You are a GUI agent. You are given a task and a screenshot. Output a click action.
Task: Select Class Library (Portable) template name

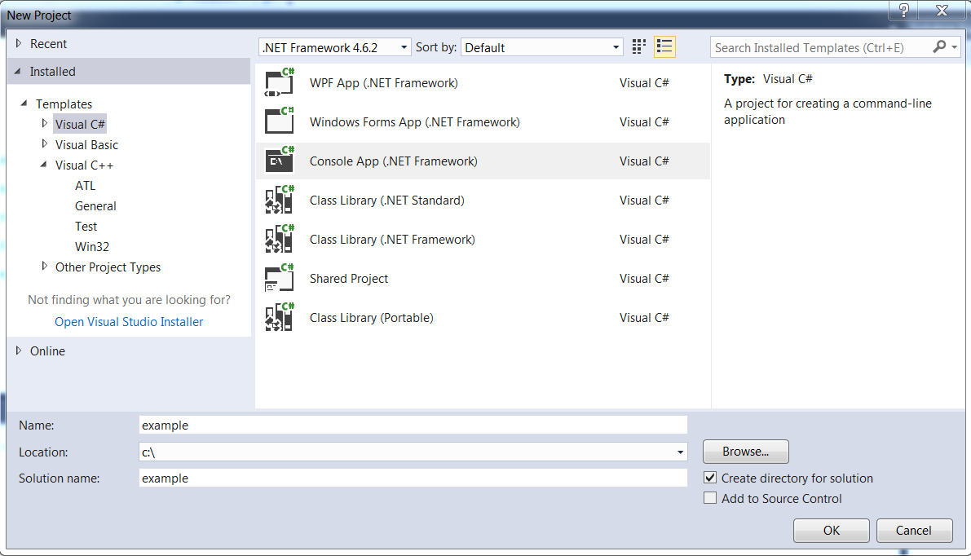pyautogui.click(x=372, y=318)
